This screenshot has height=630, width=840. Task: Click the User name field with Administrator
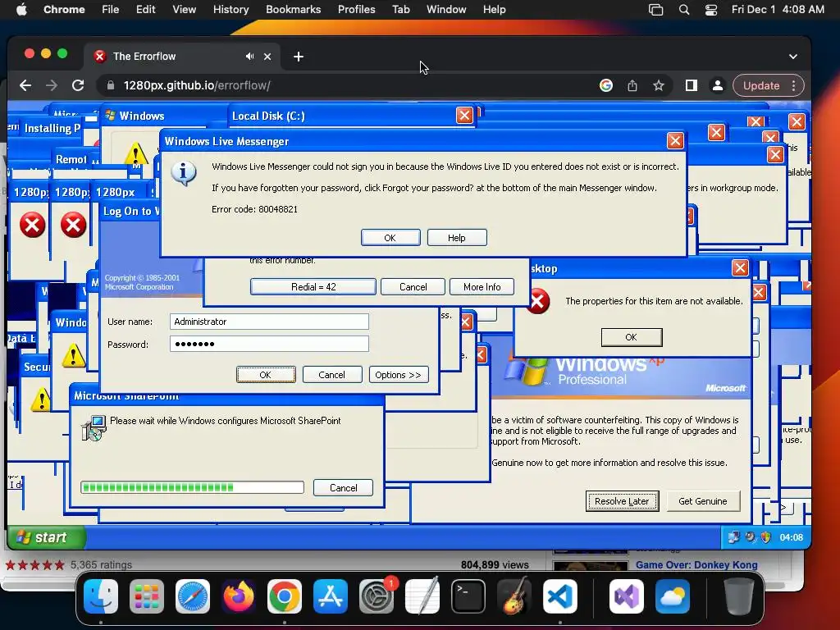(269, 322)
